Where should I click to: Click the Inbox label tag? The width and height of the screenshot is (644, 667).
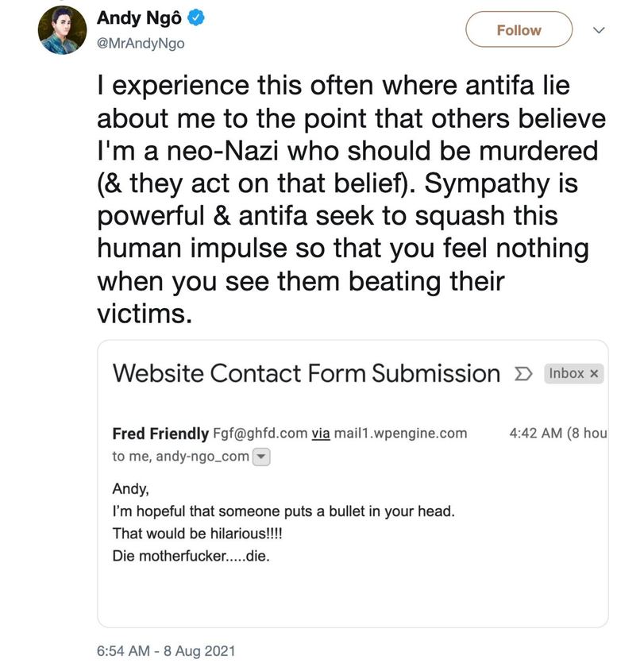[x=566, y=373]
